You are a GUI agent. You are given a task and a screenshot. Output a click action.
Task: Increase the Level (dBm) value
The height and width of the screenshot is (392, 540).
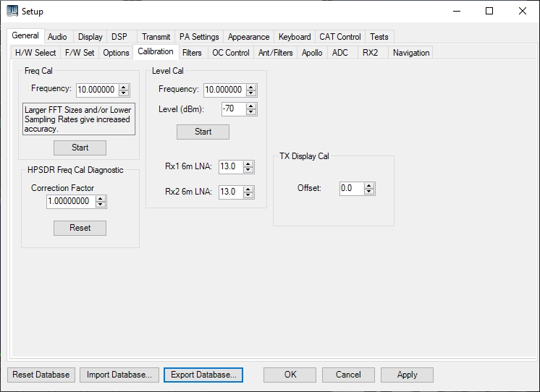click(x=251, y=106)
